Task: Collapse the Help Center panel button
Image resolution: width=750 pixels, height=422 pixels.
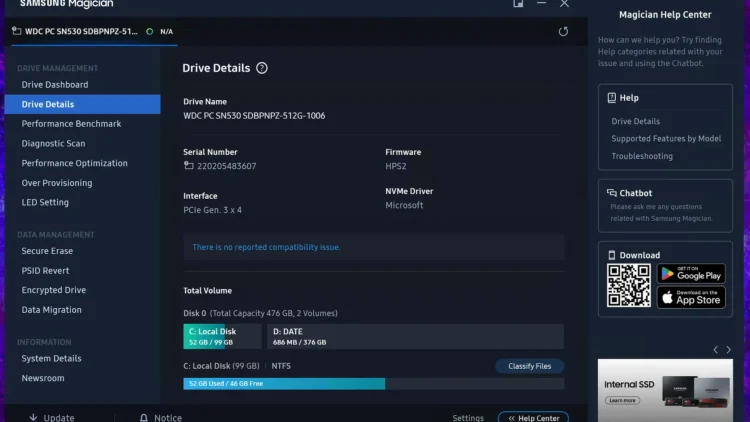Action: [533, 418]
